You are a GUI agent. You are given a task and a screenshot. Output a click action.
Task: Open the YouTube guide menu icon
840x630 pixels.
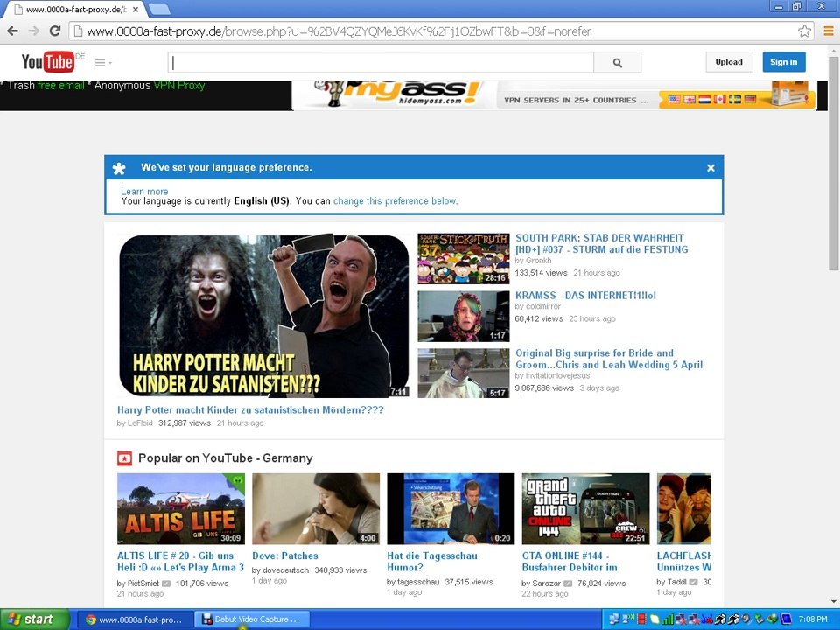103,63
